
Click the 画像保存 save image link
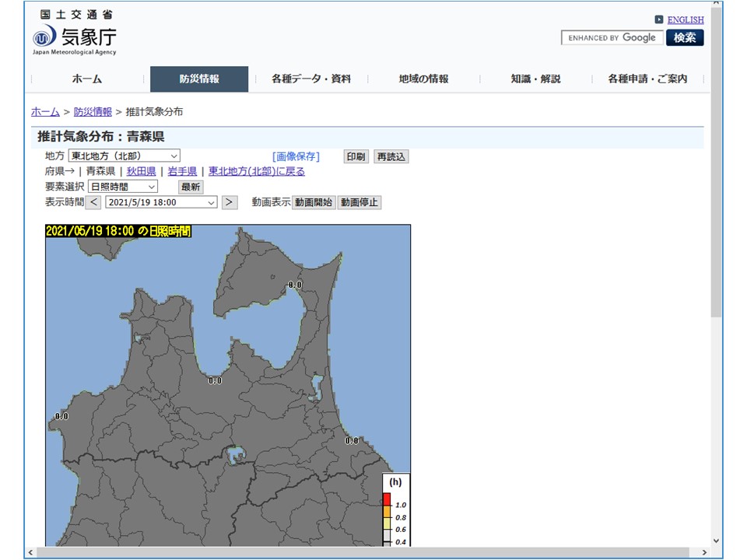click(296, 156)
